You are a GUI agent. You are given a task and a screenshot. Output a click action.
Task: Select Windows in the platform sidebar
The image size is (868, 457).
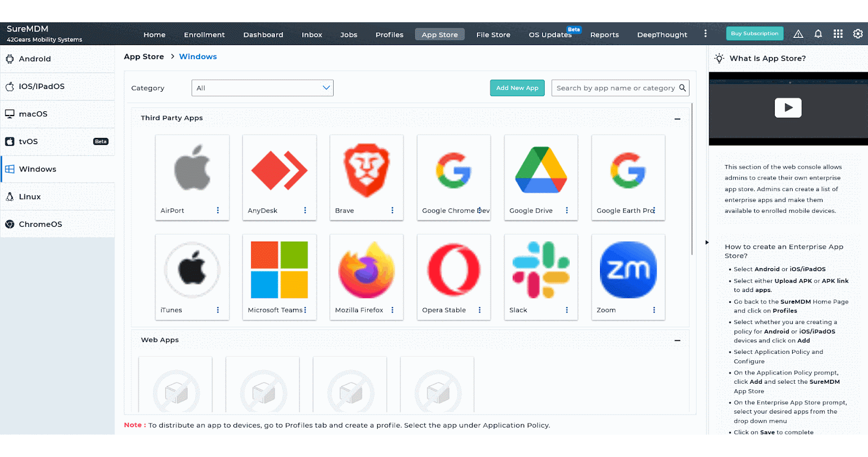(58, 169)
